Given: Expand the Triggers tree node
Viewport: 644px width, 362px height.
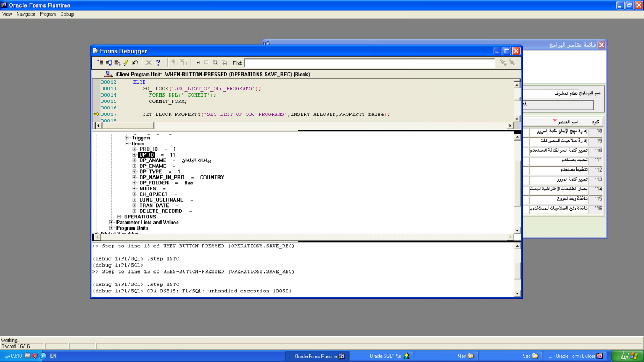Looking at the screenshot, I should click(127, 138).
